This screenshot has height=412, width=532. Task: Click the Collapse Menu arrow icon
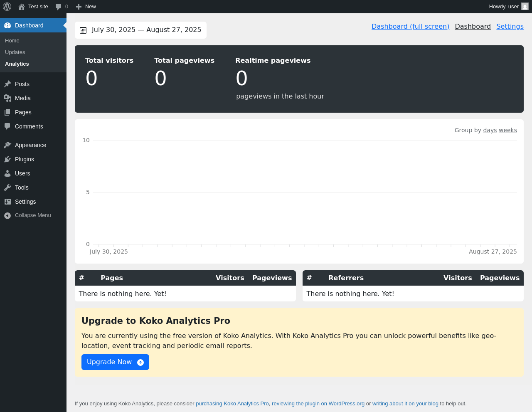pos(7,215)
